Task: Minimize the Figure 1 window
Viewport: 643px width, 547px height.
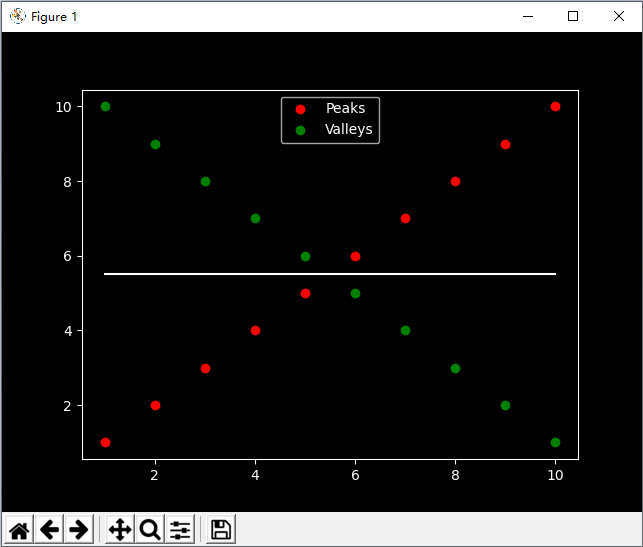Action: 528,16
